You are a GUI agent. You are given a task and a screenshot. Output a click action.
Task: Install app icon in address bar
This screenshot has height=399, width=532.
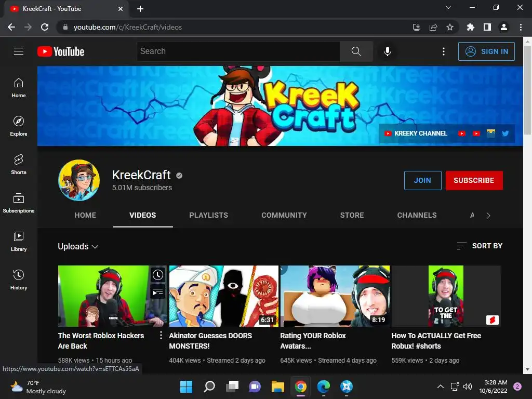click(417, 27)
